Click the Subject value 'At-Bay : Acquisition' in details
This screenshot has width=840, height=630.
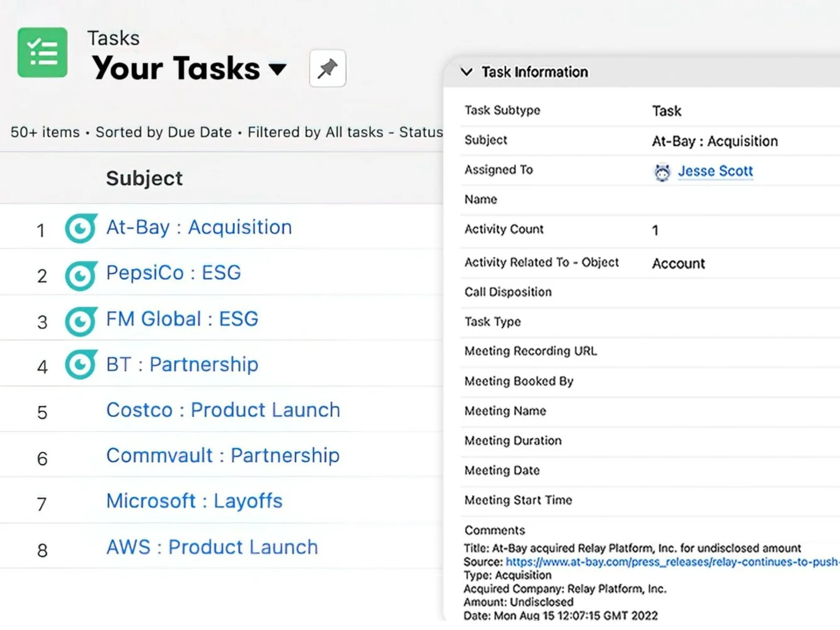715,141
